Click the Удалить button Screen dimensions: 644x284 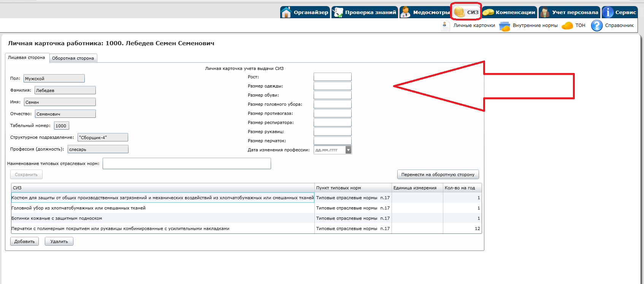point(59,241)
